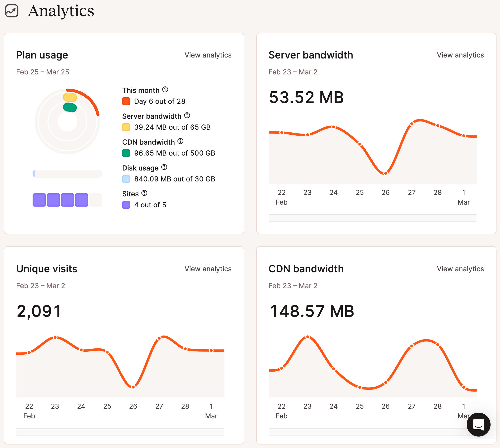
Task: Open the CDN bandwidth help tooltip icon
Action: [x=181, y=141]
